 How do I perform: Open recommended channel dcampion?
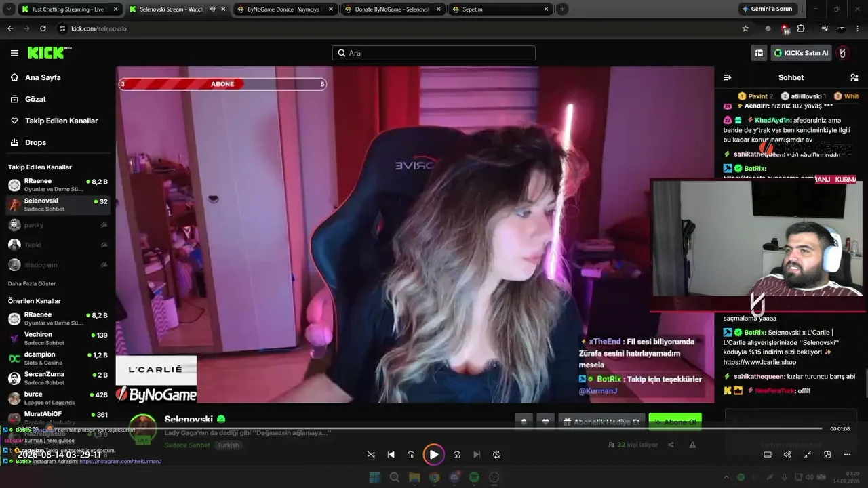58,358
